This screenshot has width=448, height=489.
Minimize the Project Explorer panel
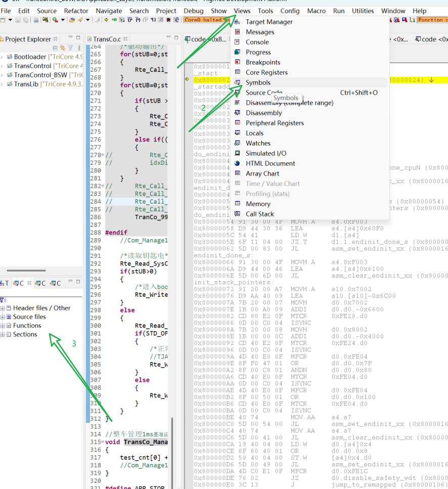pos(70,37)
